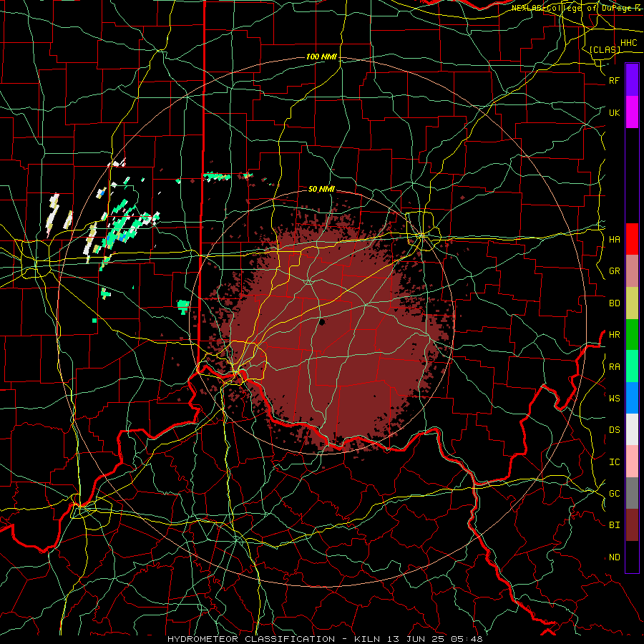Click the '50 NMI' range ring label
Viewport: 644px width, 644px height.
click(x=321, y=189)
